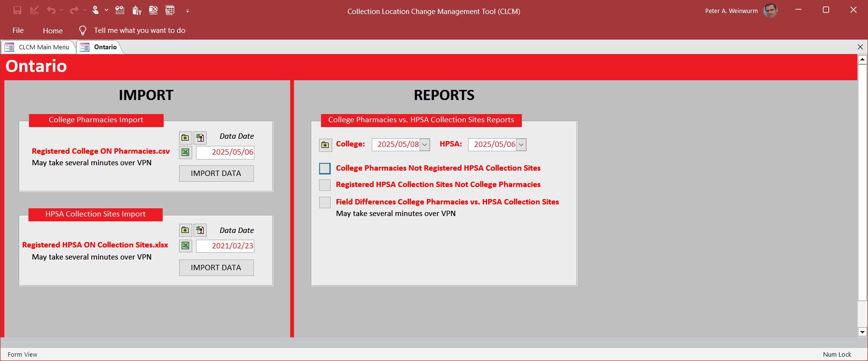Screen dimensions: 868x361
Task: Open the Redo history dropdown arrow
Action: coord(84,10)
